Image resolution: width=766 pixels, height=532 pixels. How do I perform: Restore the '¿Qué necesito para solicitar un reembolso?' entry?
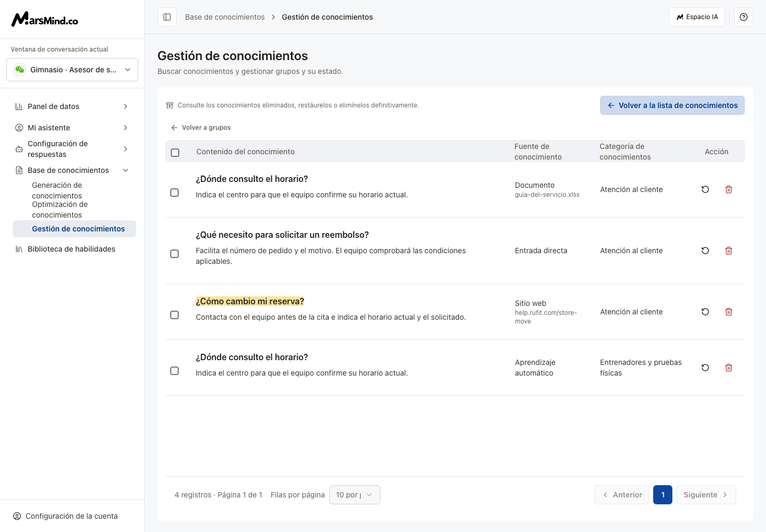click(705, 251)
